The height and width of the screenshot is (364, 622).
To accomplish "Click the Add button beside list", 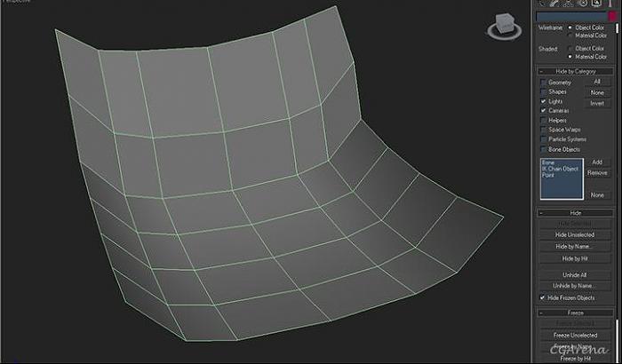I will pos(597,162).
